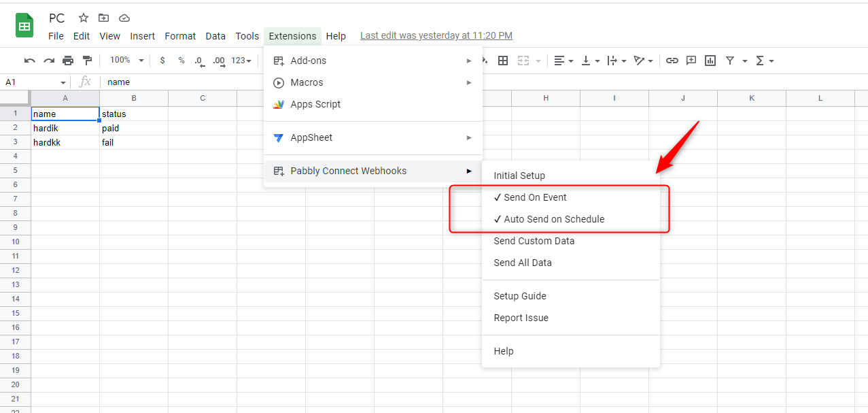
Task: Open the Tools menu
Action: [x=247, y=36]
